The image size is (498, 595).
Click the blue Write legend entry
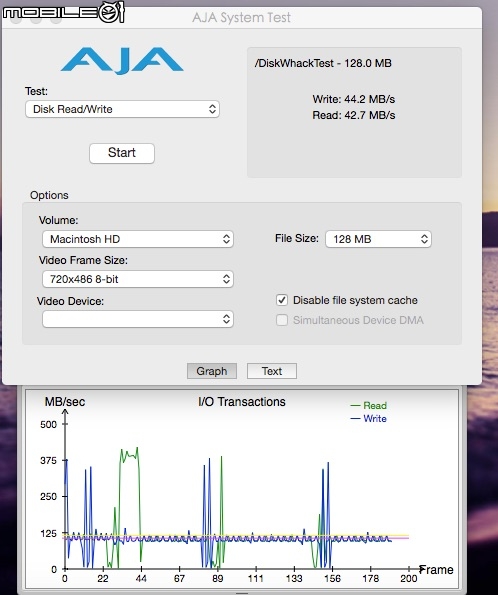click(x=369, y=419)
